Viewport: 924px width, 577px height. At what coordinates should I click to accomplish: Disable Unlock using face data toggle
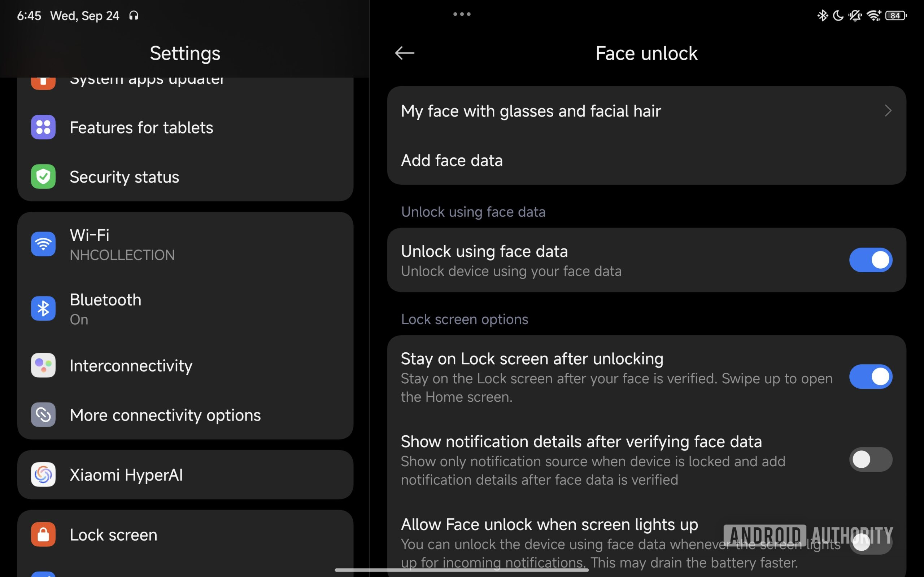[x=871, y=260]
